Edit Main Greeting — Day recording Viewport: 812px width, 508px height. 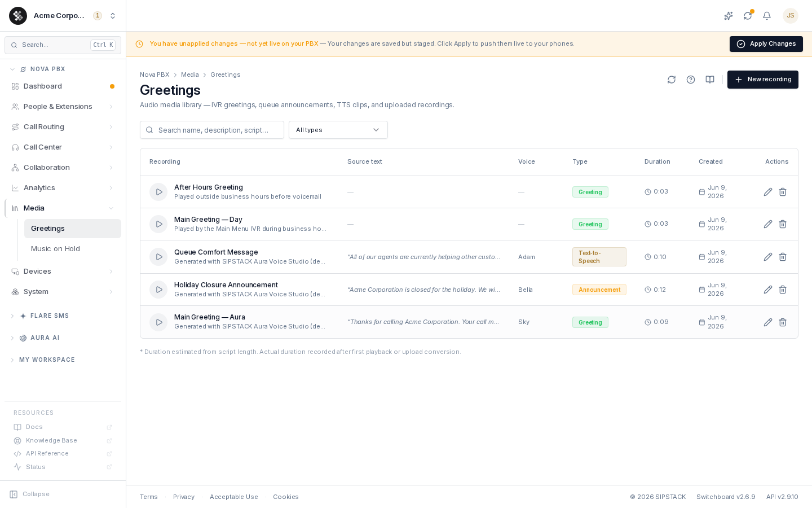click(x=768, y=224)
